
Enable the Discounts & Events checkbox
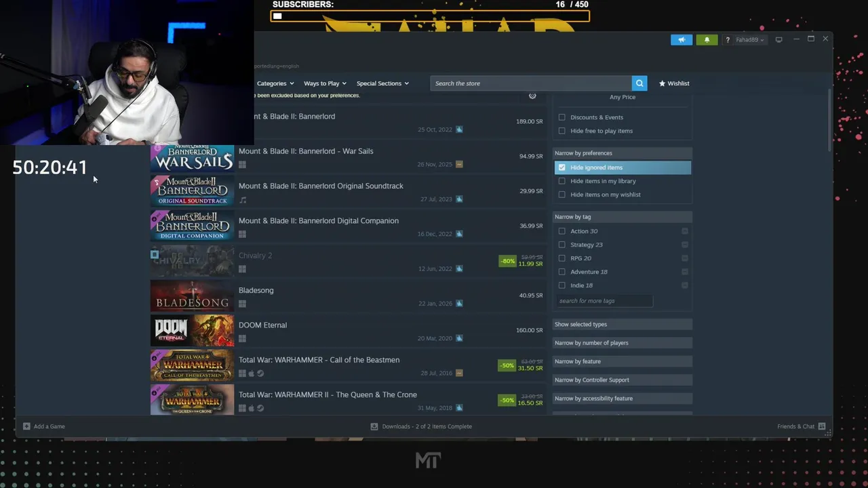(x=561, y=117)
